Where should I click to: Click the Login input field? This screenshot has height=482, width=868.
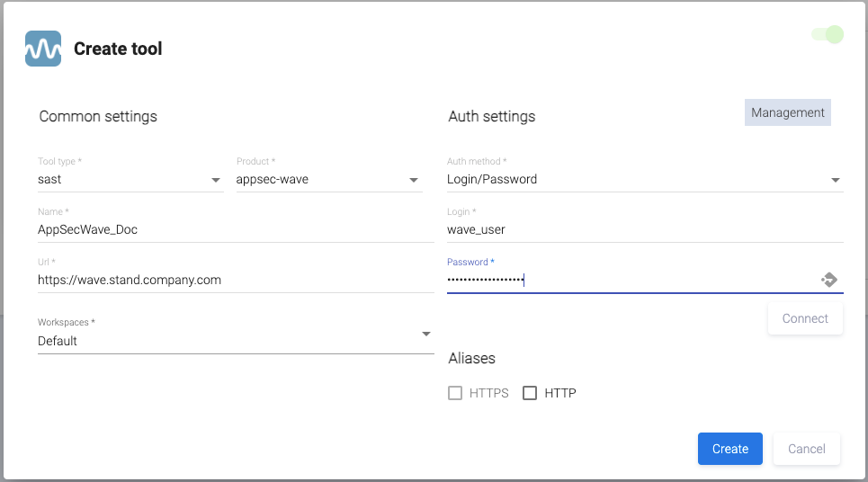coord(644,229)
